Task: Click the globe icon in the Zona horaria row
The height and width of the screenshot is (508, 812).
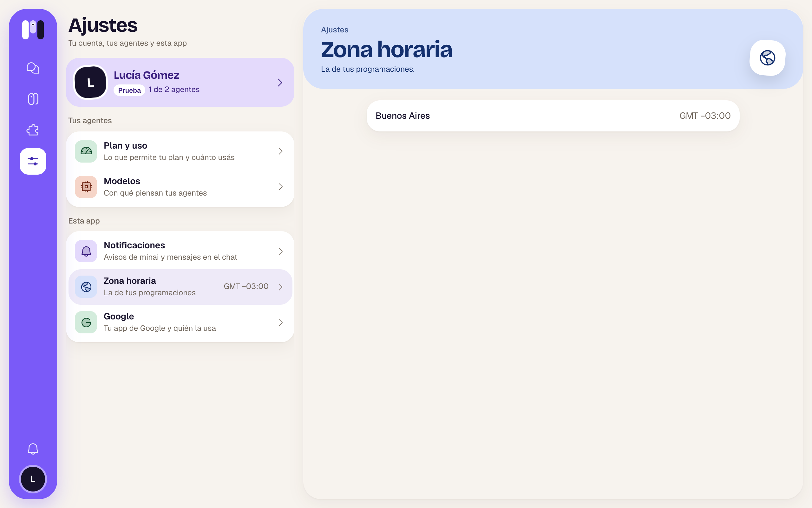Action: click(86, 287)
